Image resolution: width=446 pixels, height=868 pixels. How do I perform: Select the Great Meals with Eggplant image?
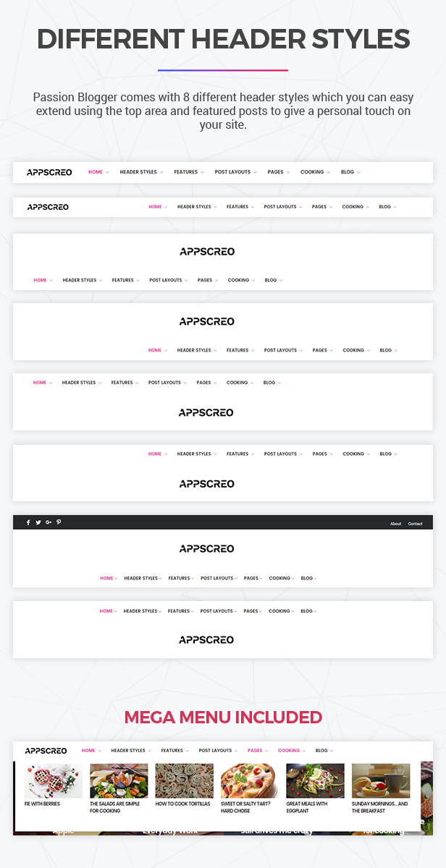[x=315, y=780]
